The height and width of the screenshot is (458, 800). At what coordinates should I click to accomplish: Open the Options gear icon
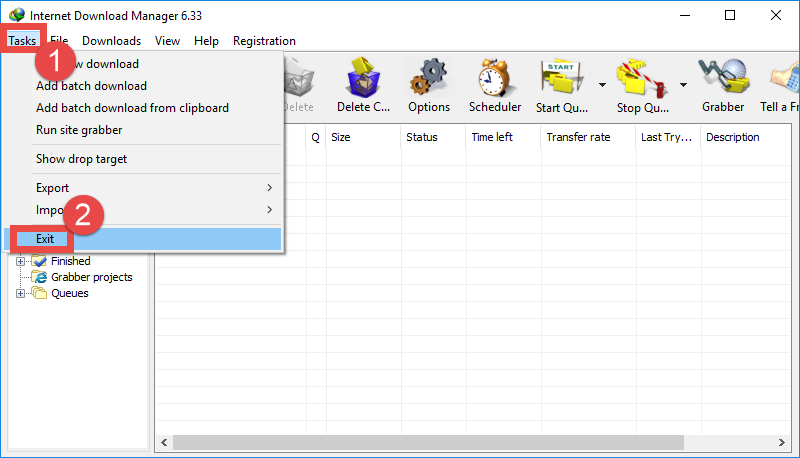[429, 77]
